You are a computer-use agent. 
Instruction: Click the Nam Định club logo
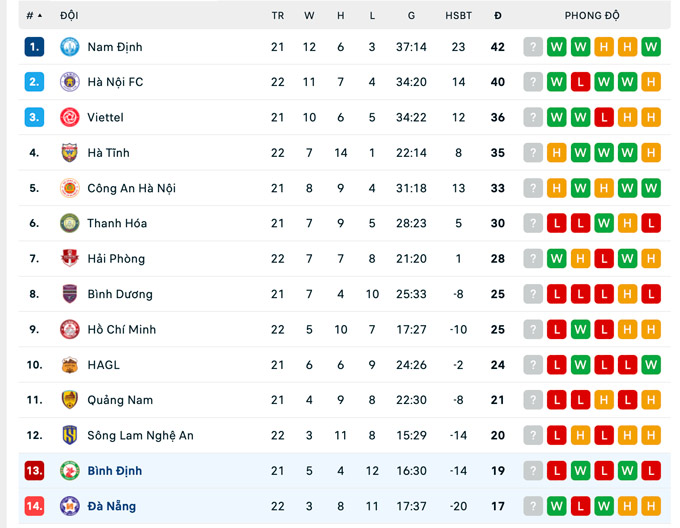69,47
